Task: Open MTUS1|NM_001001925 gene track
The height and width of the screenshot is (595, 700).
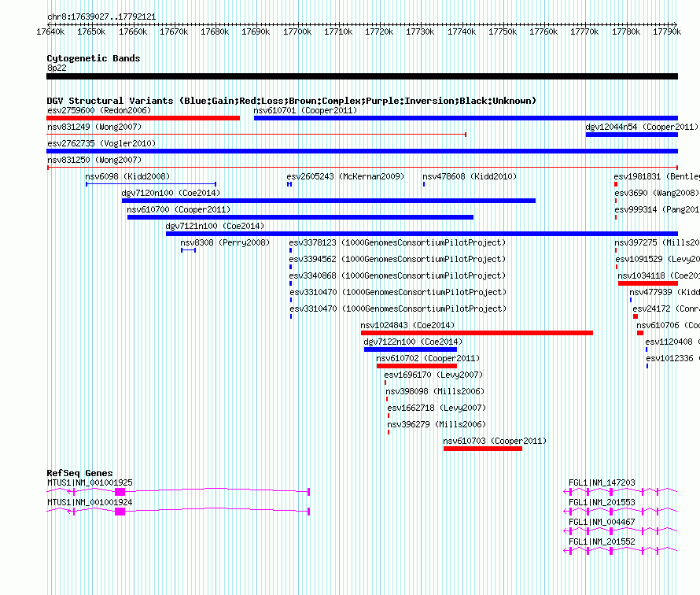Action: (x=178, y=491)
